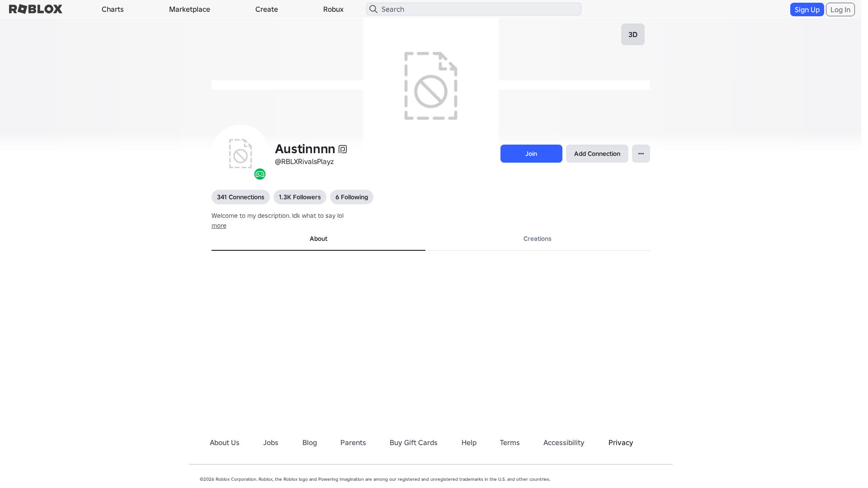Viewport: 868px width, 488px height.
Task: View the 341 Connections list
Action: tap(241, 197)
